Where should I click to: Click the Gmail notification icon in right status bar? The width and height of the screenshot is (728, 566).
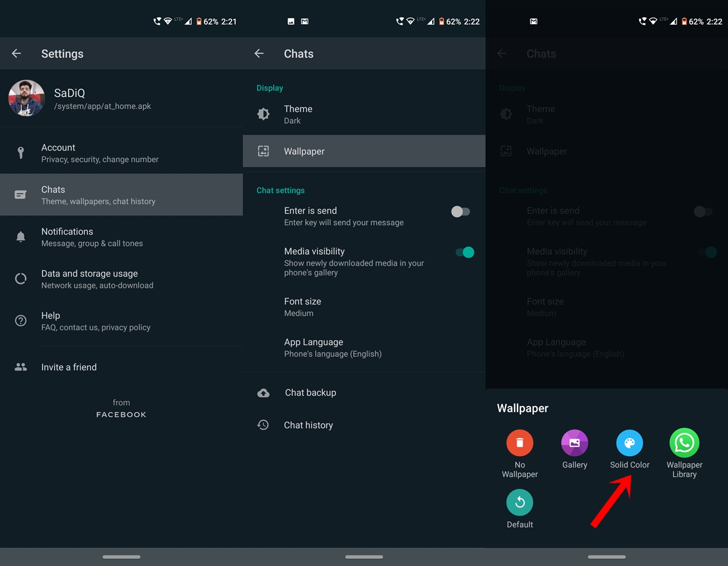coord(533,21)
